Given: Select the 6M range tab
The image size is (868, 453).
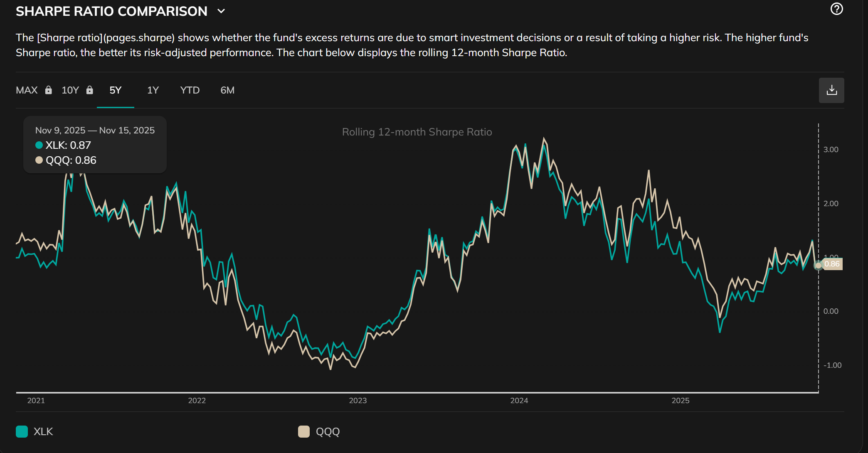Looking at the screenshot, I should point(227,90).
